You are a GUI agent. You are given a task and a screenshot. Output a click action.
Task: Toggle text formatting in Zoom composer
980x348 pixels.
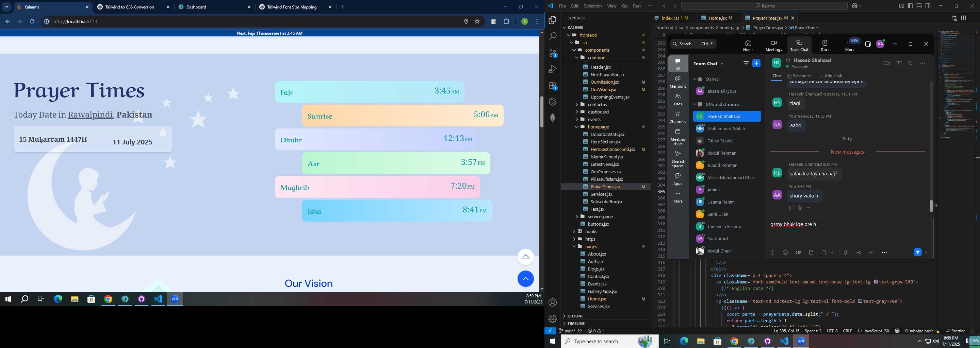[772, 253]
